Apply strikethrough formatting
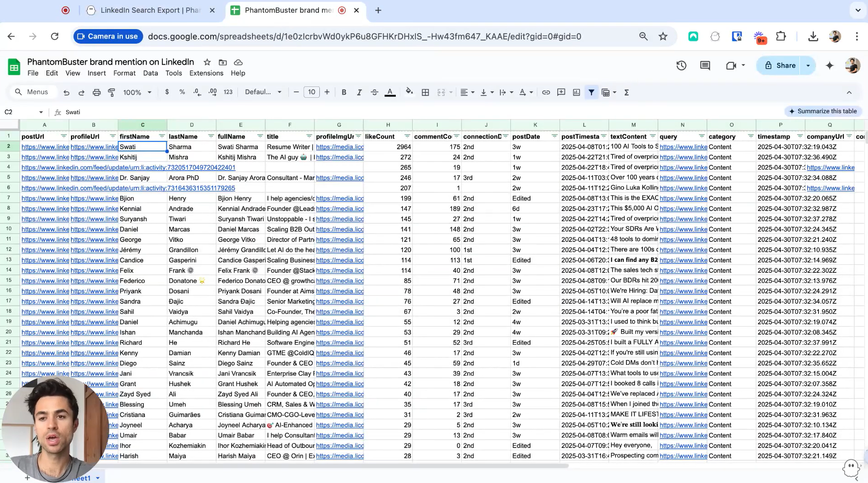868x483 pixels. [374, 92]
